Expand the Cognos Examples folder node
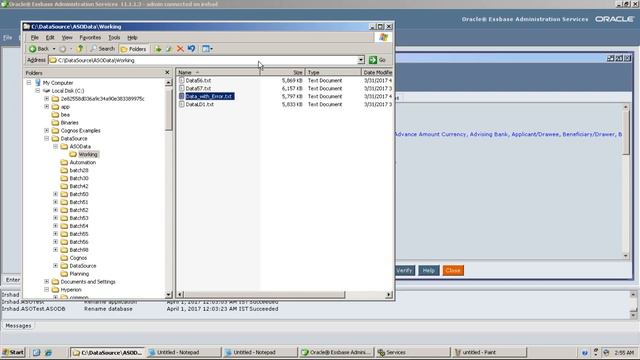This screenshot has height=360, width=640. (47, 131)
